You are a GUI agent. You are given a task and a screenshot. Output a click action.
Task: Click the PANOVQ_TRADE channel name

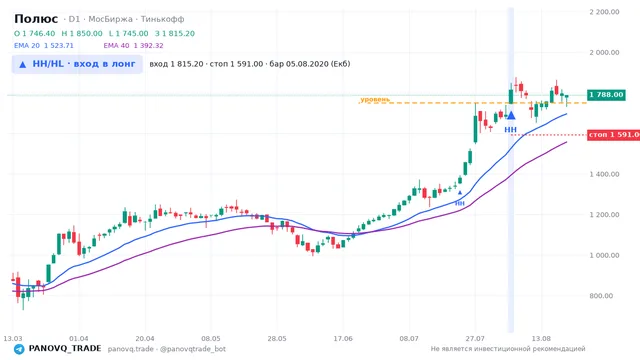point(65,349)
